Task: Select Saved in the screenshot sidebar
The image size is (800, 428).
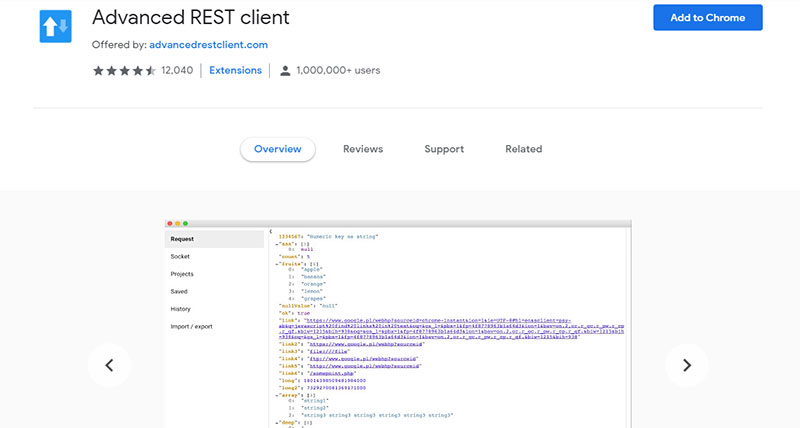Action: pyautogui.click(x=179, y=291)
